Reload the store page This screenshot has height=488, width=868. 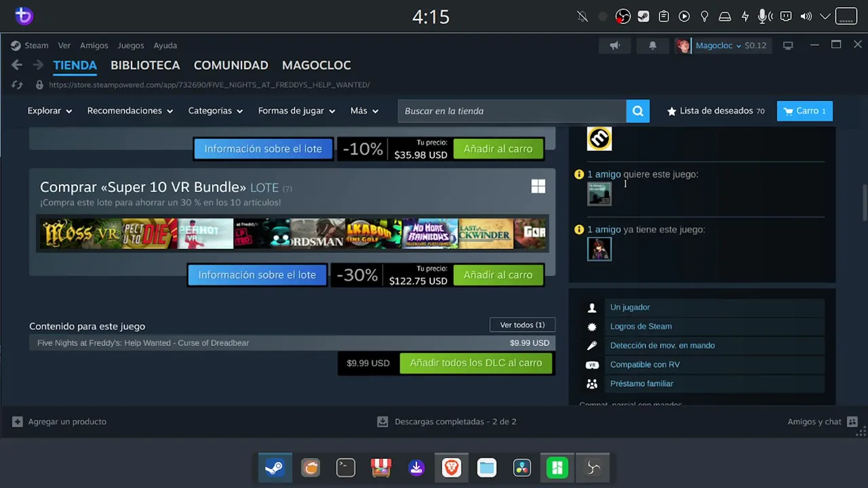click(17, 85)
